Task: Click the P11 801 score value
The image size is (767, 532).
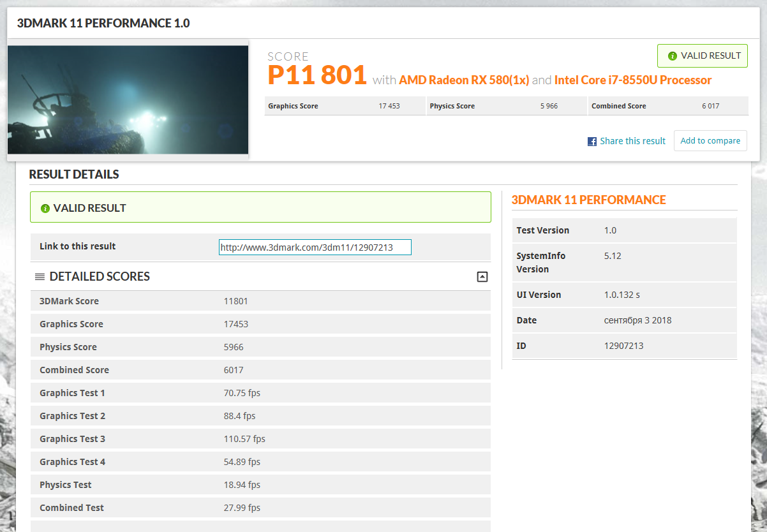Action: [x=317, y=76]
